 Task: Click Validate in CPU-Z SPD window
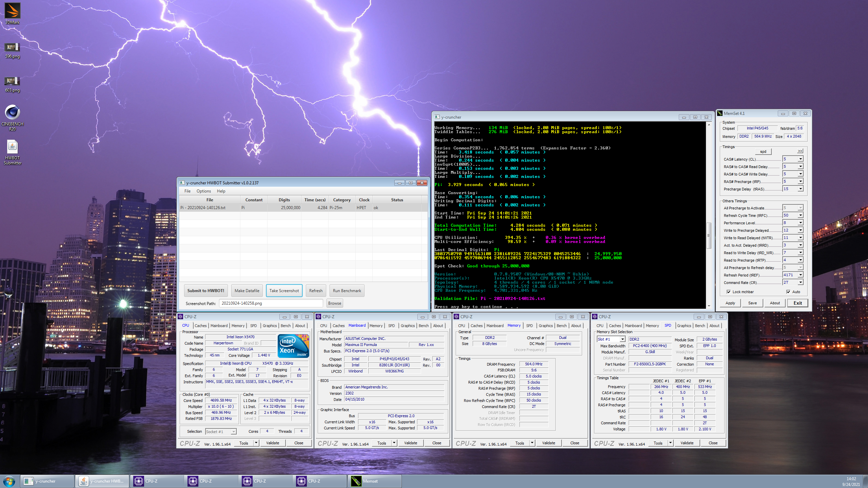(x=687, y=443)
